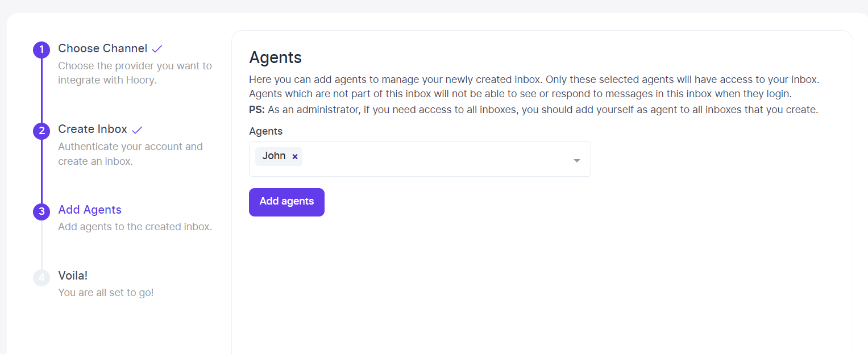The width and height of the screenshot is (868, 354).
Task: Click the step 1 circle icon
Action: click(x=41, y=49)
